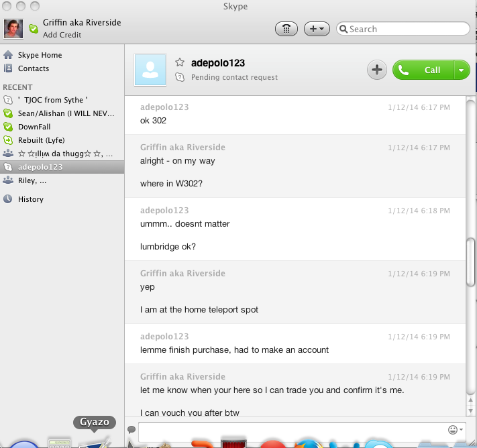Click the 'ummm.. doesnt matter' message

(184, 224)
